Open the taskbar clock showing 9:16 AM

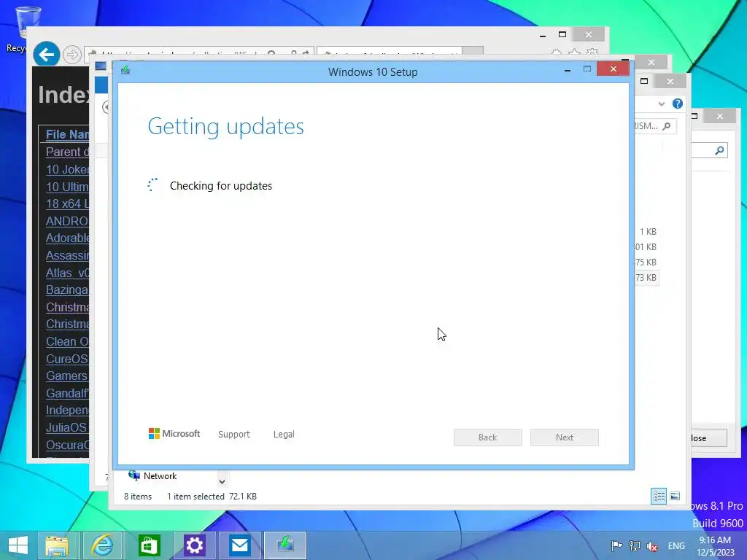pyautogui.click(x=715, y=546)
